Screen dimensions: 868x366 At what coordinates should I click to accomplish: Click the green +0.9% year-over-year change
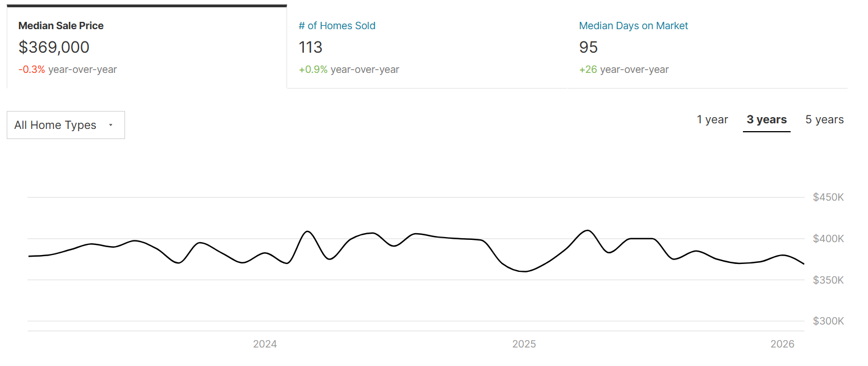(x=313, y=70)
